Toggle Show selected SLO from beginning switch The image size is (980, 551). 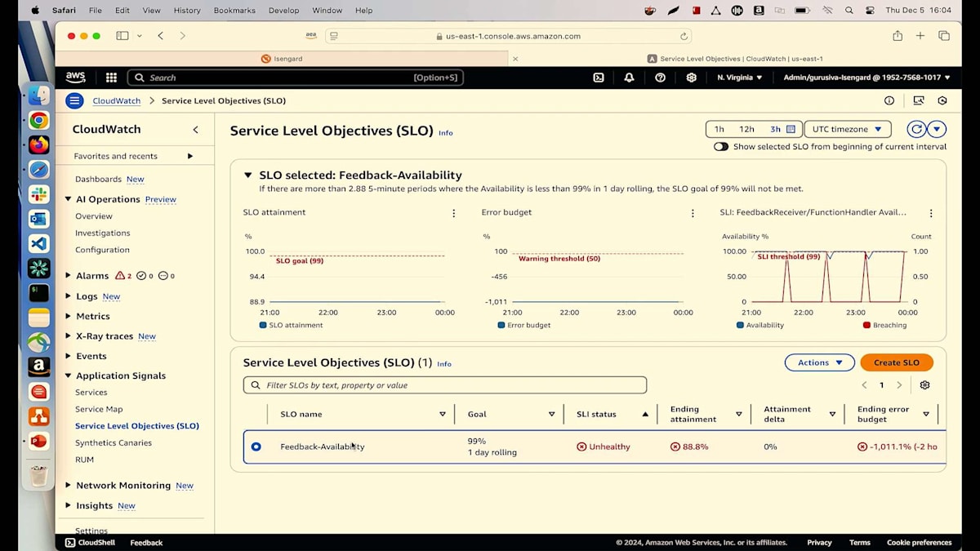(721, 147)
